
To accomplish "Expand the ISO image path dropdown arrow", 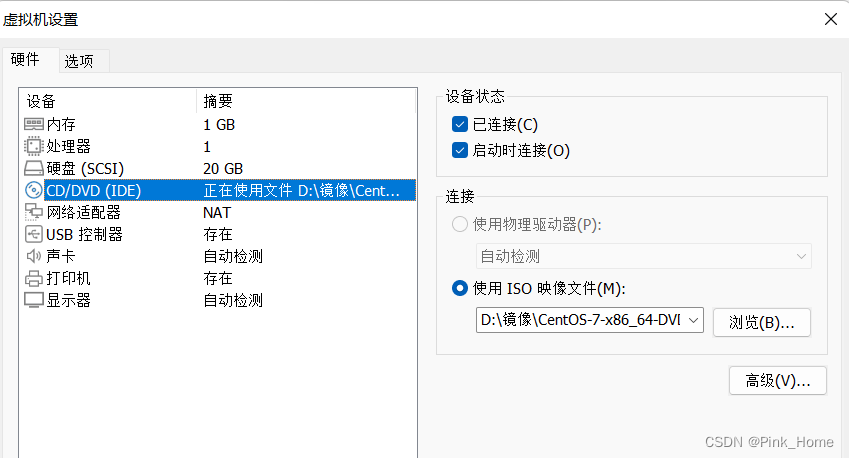I will pos(693,320).
